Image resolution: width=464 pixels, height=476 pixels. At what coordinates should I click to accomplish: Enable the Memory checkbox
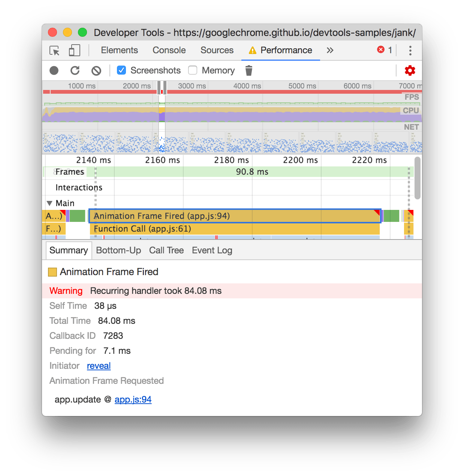[193, 70]
